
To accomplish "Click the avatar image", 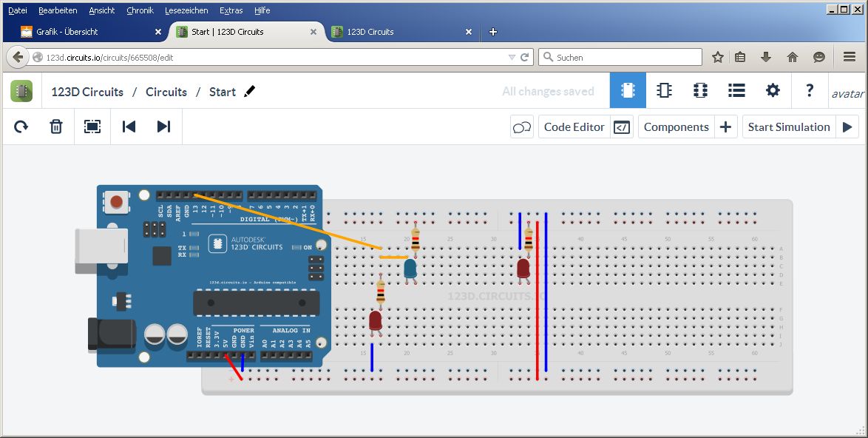I will point(847,93).
